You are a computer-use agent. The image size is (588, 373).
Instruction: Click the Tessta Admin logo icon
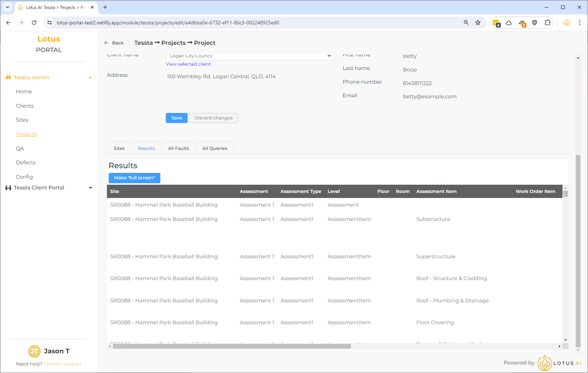[x=8, y=77]
